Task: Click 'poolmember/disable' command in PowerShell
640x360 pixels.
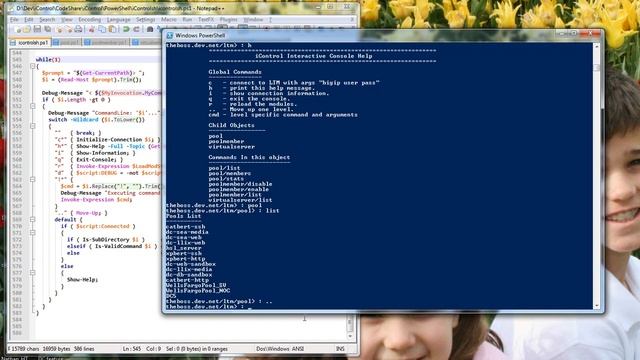Action: pyautogui.click(x=240, y=184)
